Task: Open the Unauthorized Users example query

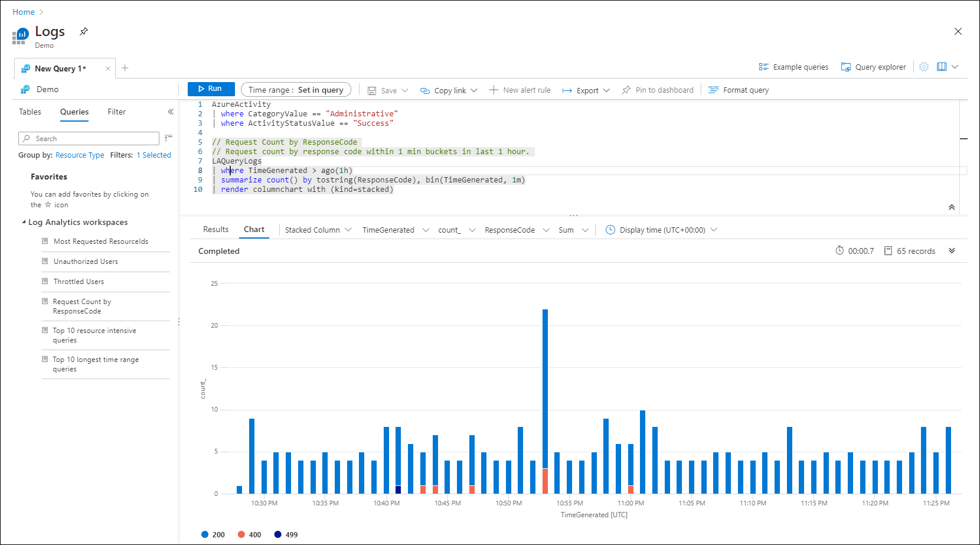Action: tap(86, 262)
